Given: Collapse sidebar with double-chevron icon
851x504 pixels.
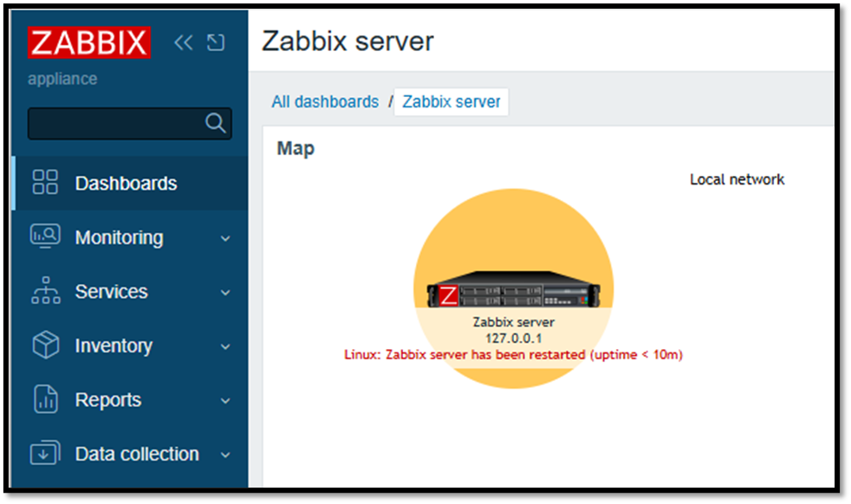Looking at the screenshot, I should click(183, 42).
